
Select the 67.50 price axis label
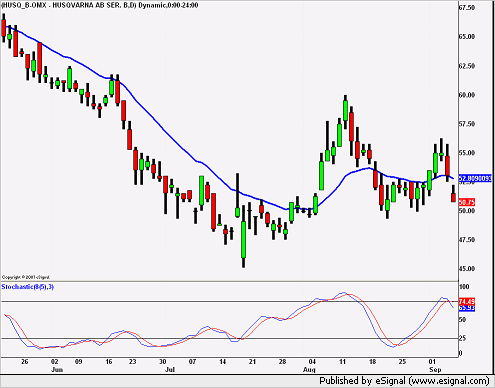coord(467,7)
